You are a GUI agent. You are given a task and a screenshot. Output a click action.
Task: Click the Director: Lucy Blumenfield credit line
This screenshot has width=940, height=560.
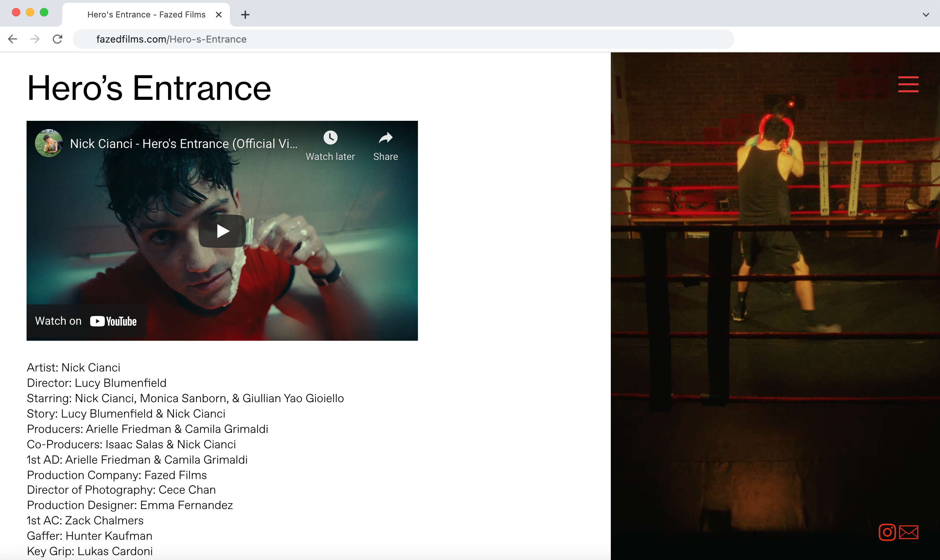[96, 383]
